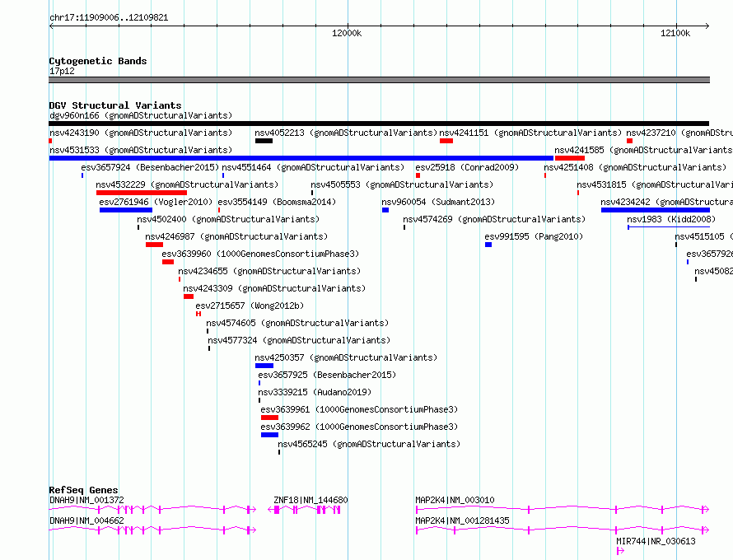
Task: Click the esv3639960 red variant bar
Action: click(168, 262)
